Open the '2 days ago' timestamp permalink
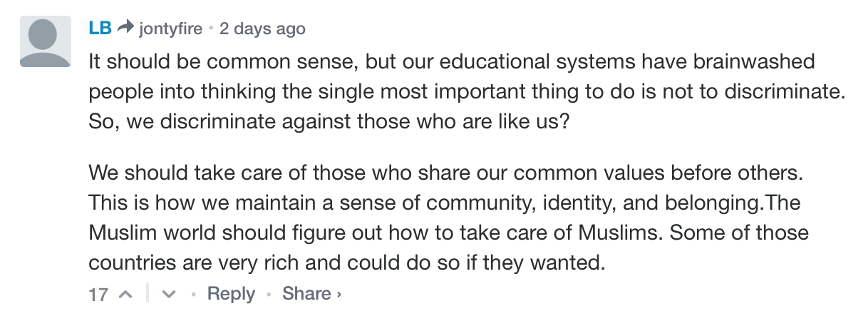This screenshot has height=331, width=868. (x=262, y=29)
